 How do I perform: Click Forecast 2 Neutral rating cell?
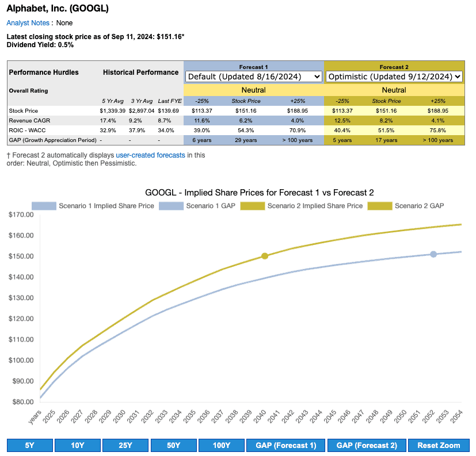(x=394, y=90)
